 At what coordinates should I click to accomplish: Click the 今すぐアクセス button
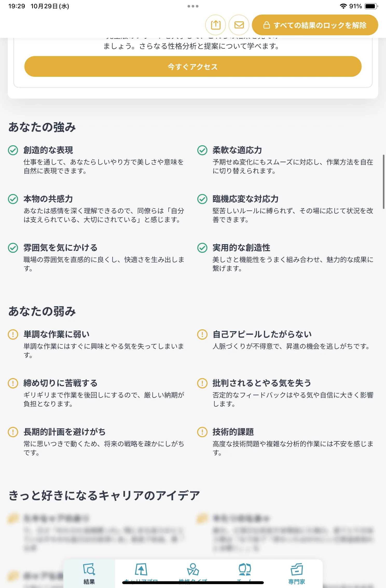coord(193,66)
